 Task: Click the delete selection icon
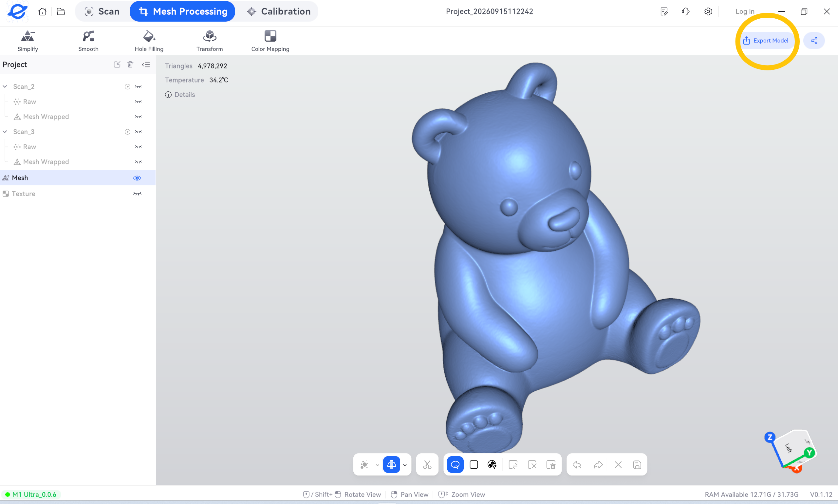coord(551,465)
